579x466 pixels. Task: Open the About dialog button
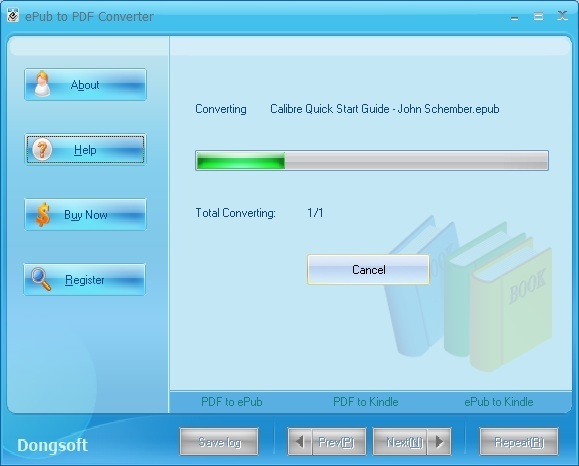tap(85, 85)
